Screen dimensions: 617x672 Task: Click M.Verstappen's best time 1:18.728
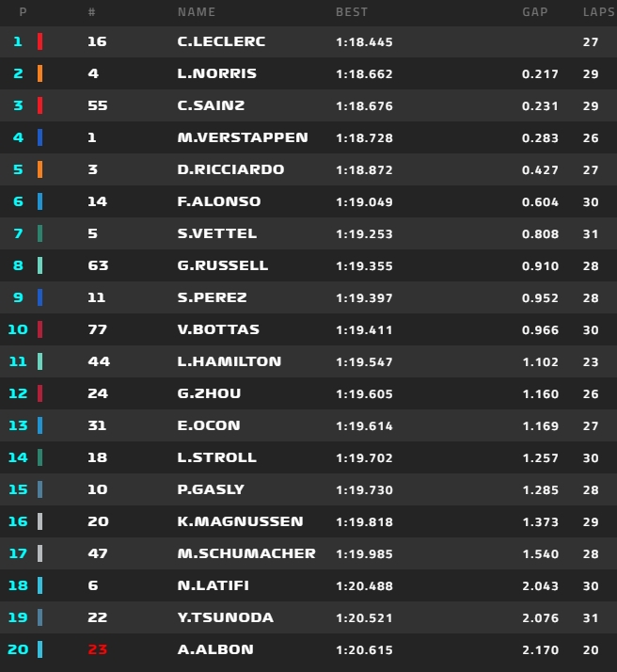click(x=364, y=137)
